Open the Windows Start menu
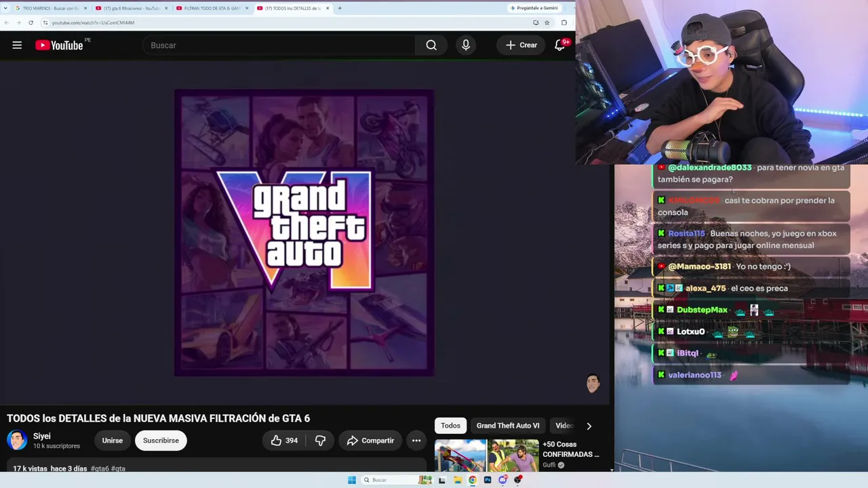This screenshot has height=488, width=868. tap(352, 480)
